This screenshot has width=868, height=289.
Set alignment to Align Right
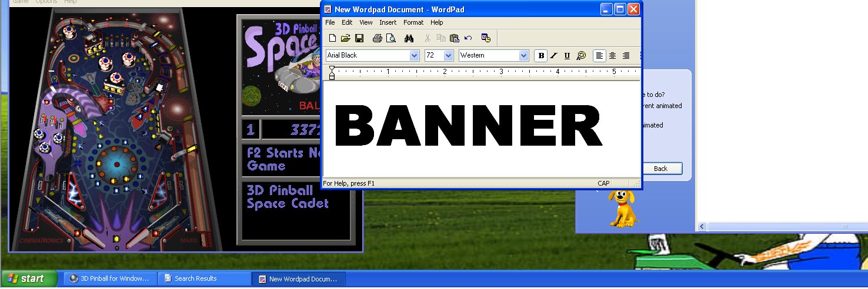pyautogui.click(x=626, y=56)
